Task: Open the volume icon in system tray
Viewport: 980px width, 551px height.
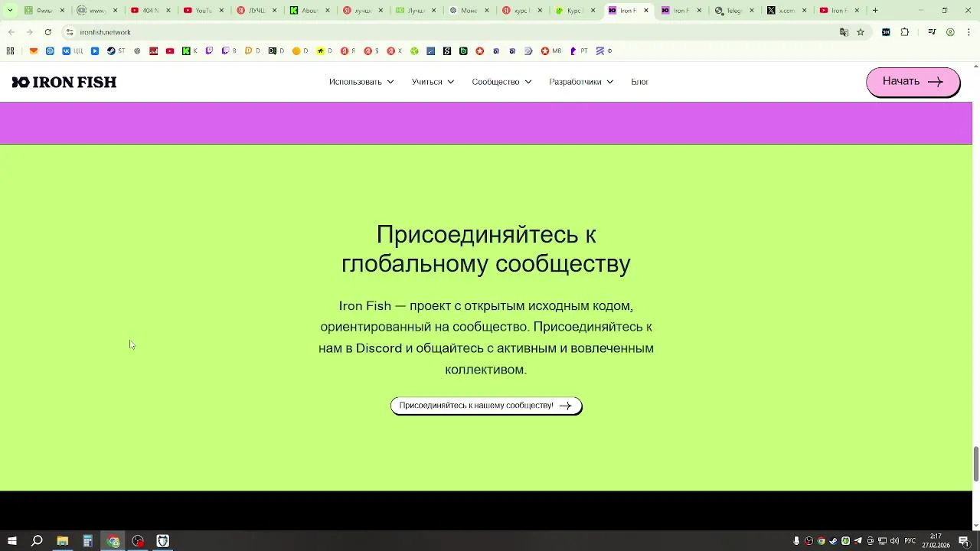Action: click(894, 541)
